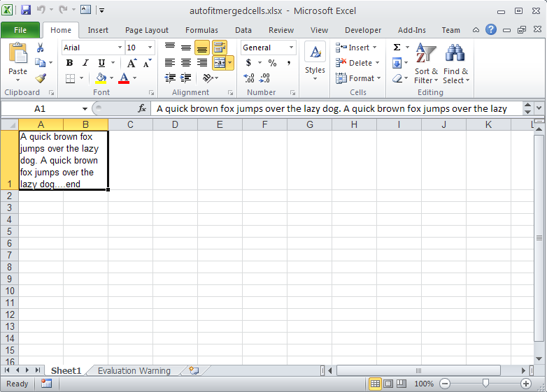This screenshot has width=547, height=392.
Task: Open Find & Select binoculars
Action: coord(455,61)
